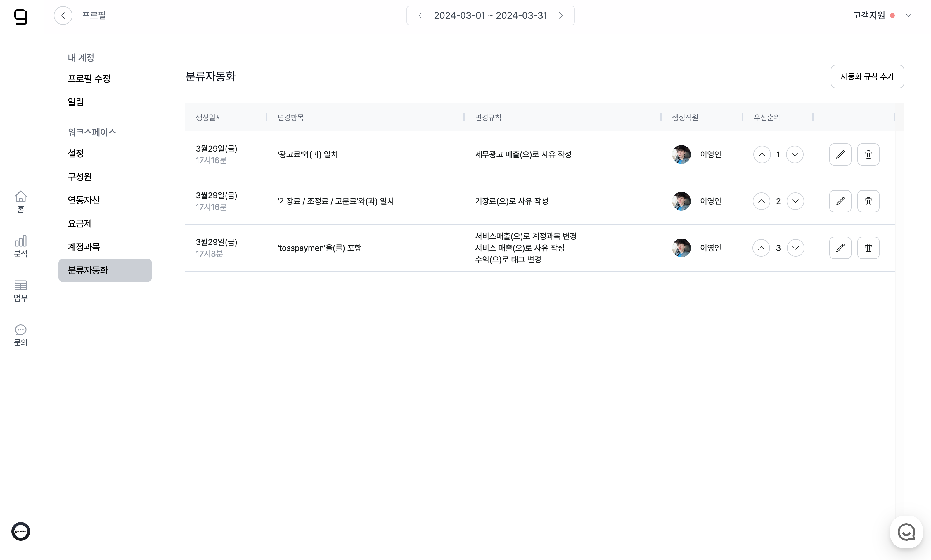This screenshot has width=931, height=560.
Task: Go back from the 프로필 page
Action: tap(63, 15)
